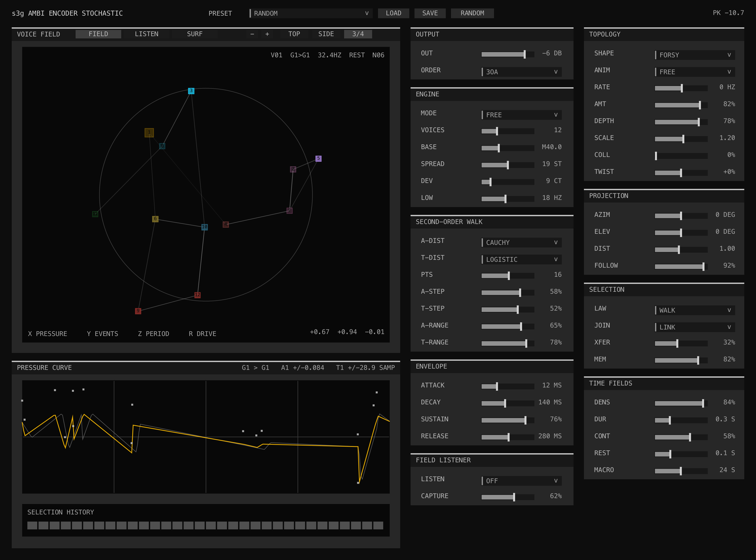The width and height of the screenshot is (756, 560).
Task: Click the RANDOM button
Action: coord(472,13)
